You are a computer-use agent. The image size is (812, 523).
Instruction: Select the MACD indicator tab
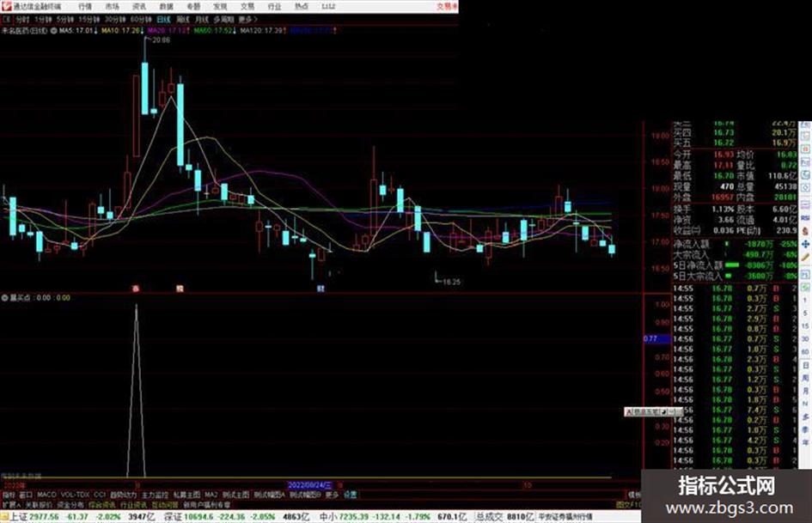pos(46,495)
